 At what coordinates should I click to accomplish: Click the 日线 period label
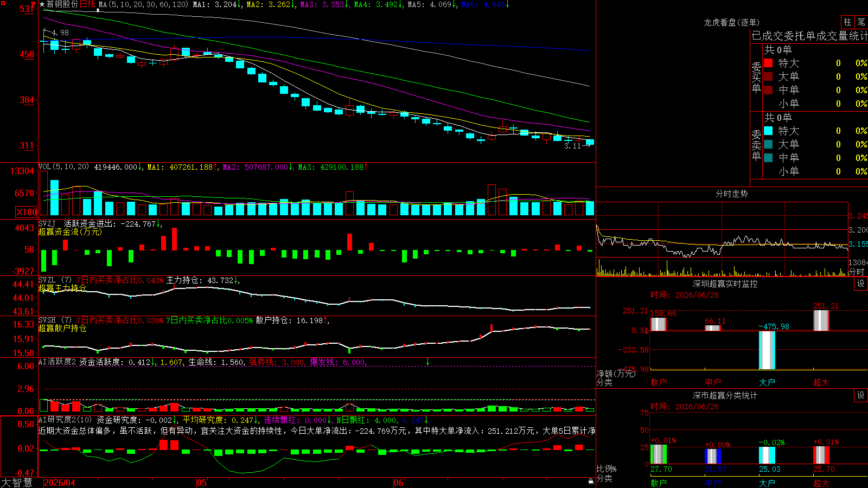tap(87, 4)
